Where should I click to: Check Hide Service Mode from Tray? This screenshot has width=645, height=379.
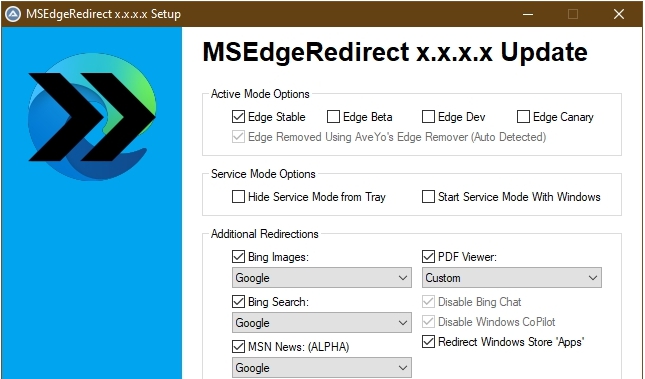238,197
